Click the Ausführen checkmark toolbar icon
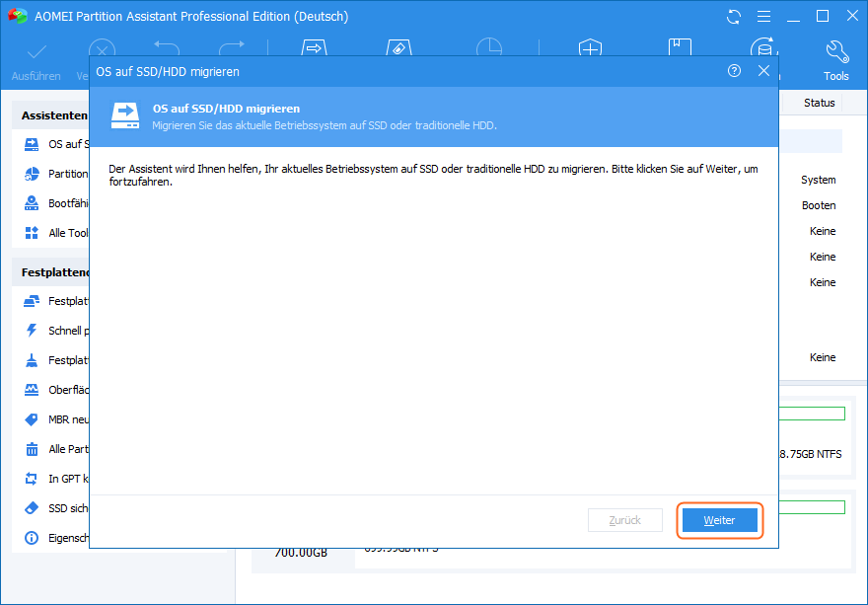This screenshot has width=868, height=605. tap(36, 52)
